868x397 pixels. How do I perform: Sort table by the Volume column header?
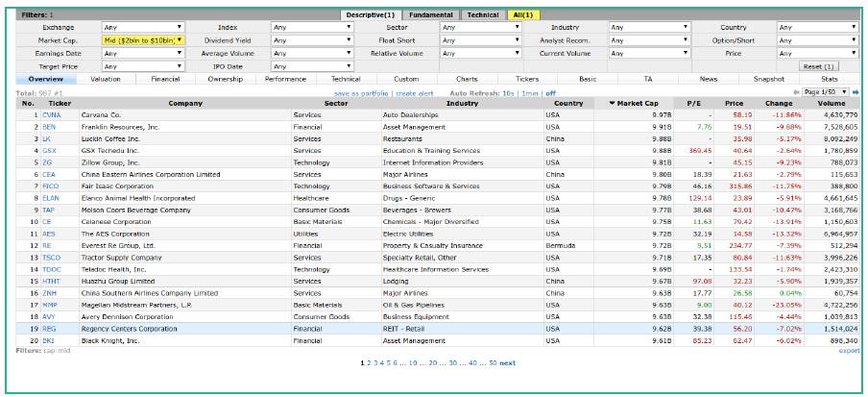click(x=831, y=103)
